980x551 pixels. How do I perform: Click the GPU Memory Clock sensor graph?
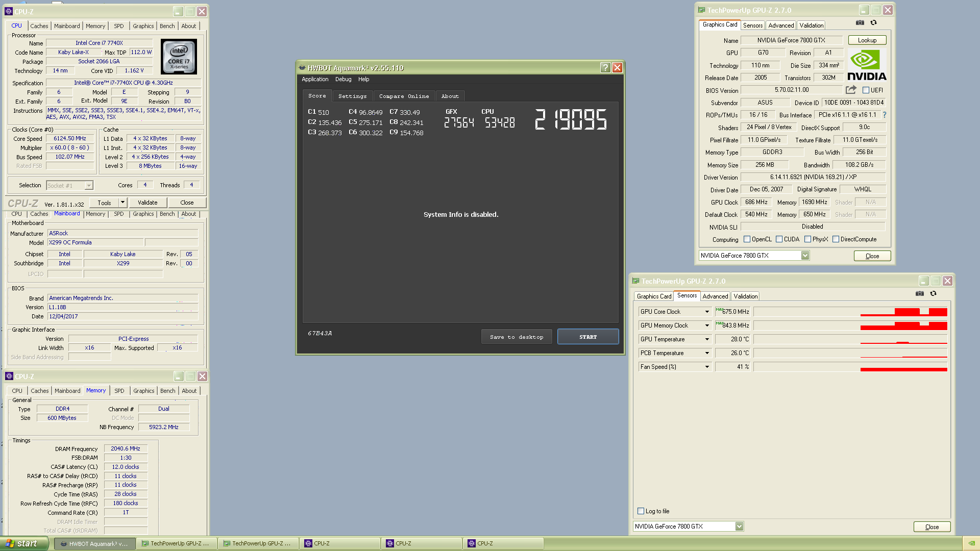tap(850, 325)
